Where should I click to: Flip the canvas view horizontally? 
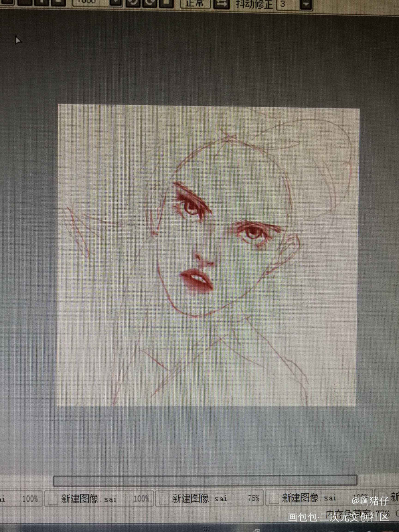[x=221, y=4]
